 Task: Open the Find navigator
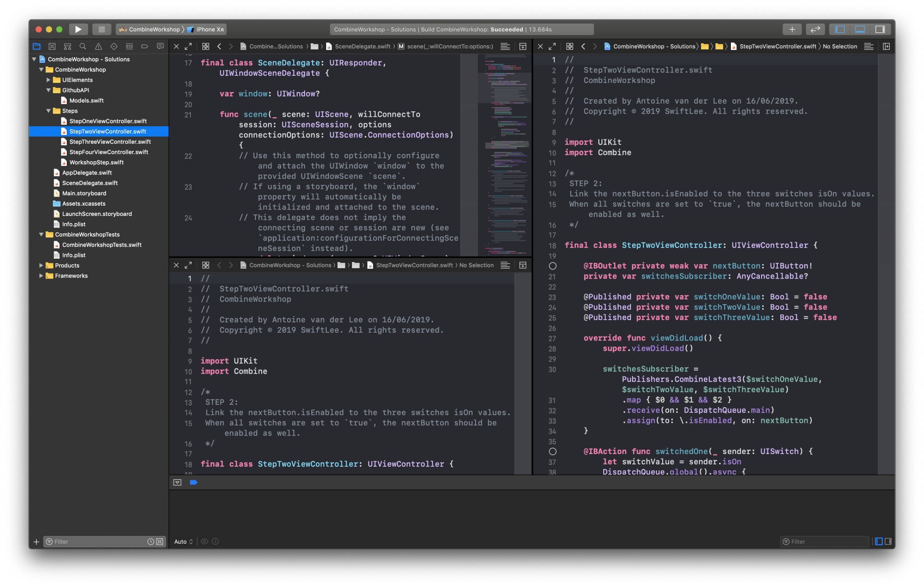pos(83,46)
